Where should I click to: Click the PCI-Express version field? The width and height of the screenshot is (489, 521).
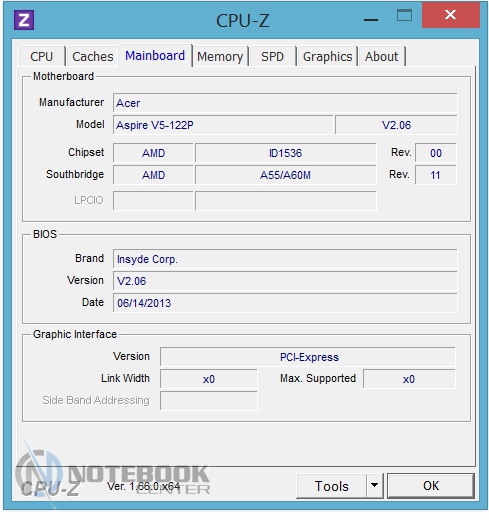pyautogui.click(x=308, y=357)
